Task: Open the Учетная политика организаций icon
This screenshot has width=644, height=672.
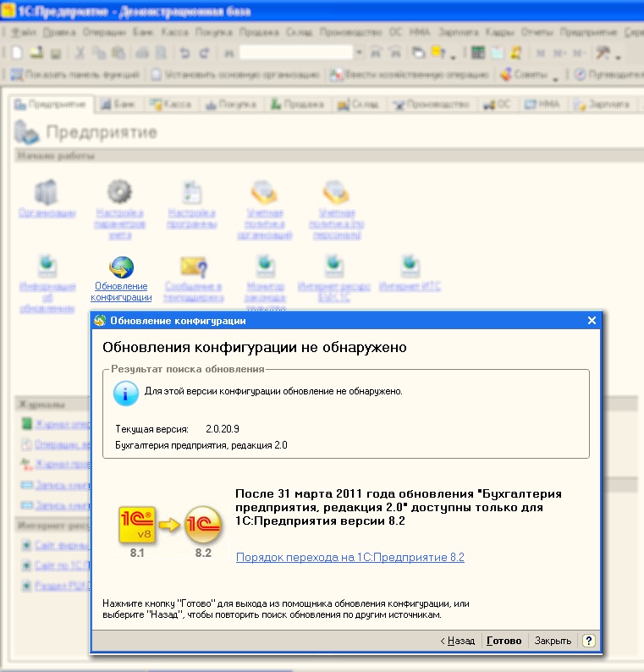Action: coord(263,191)
